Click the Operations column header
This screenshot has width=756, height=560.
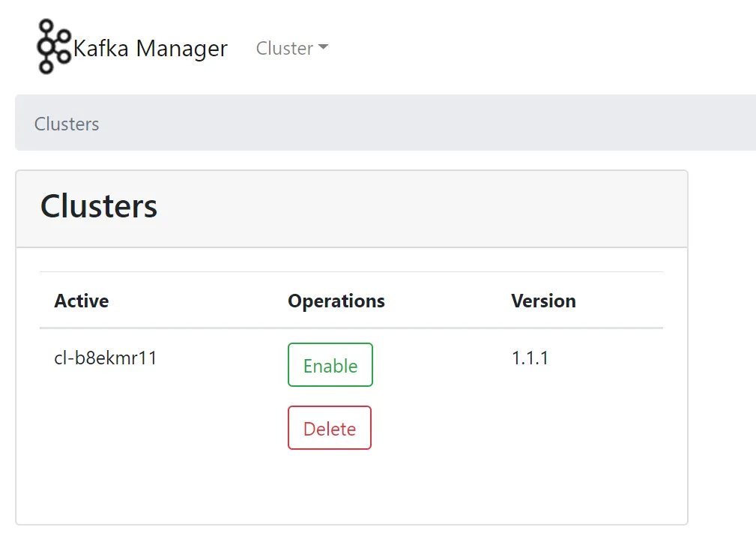coord(336,301)
